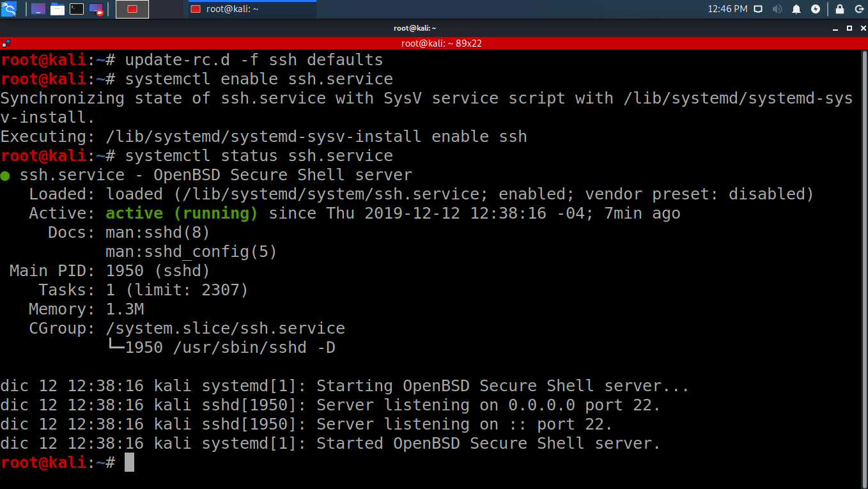This screenshot has height=489, width=868.
Task: Click 'Main PID: 1950 (sshd)' line
Action: coord(110,271)
